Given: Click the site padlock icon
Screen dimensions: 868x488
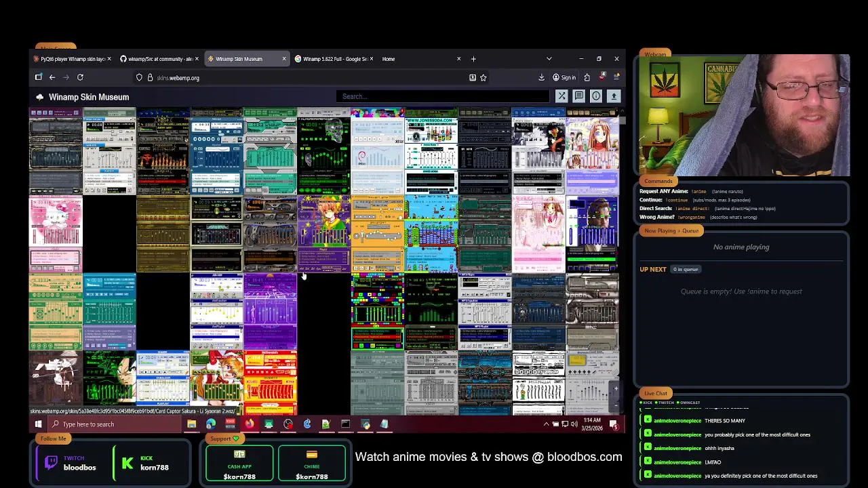Looking at the screenshot, I should (x=149, y=77).
